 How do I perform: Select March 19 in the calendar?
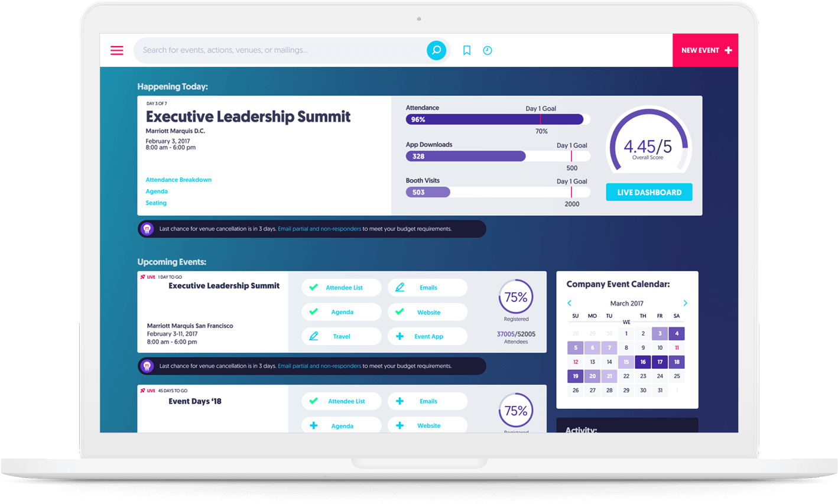point(576,376)
